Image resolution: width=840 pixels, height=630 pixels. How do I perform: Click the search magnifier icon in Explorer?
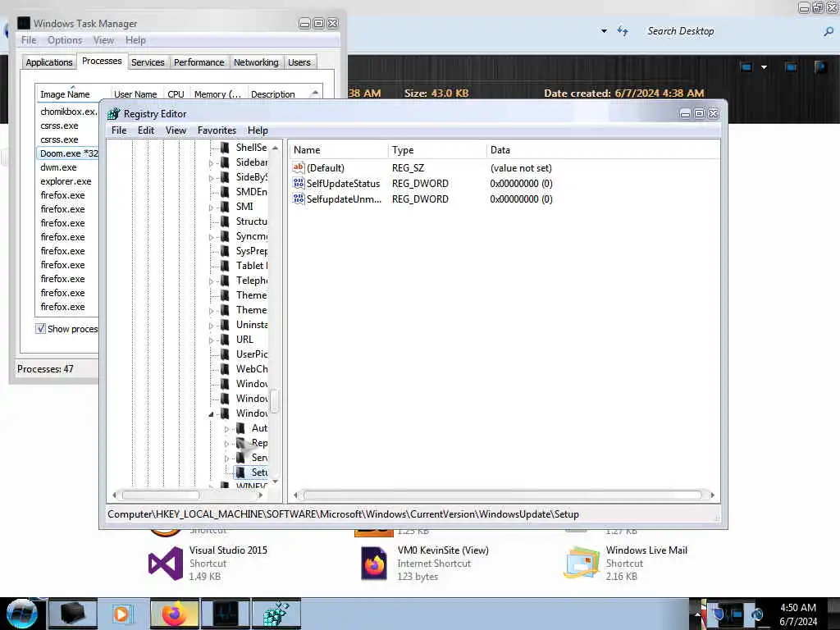[x=829, y=32]
